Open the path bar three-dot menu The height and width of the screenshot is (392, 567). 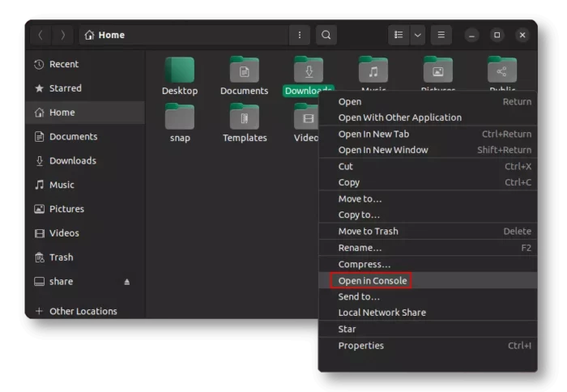pyautogui.click(x=300, y=35)
